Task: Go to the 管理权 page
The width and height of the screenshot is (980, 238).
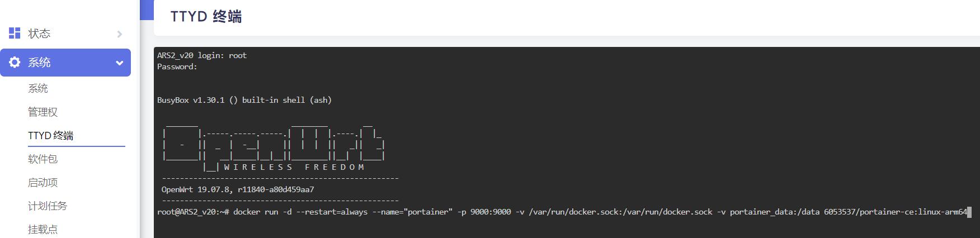Action: (43, 112)
